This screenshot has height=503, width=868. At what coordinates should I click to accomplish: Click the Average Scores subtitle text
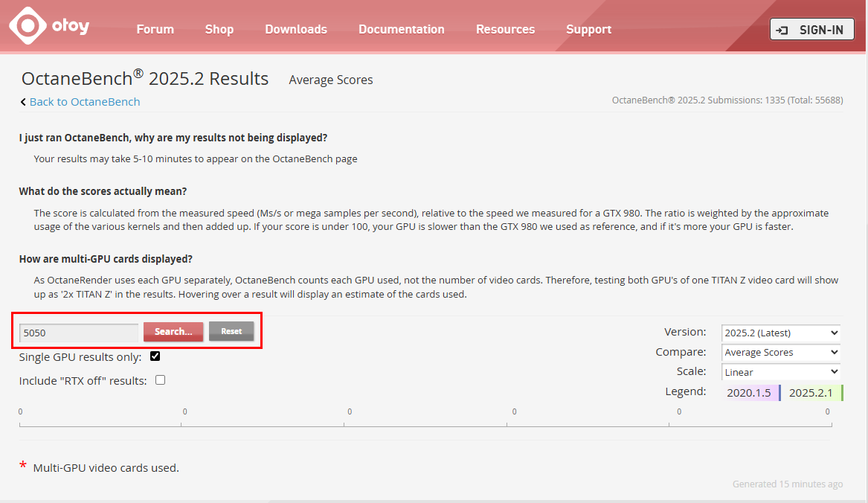331,80
